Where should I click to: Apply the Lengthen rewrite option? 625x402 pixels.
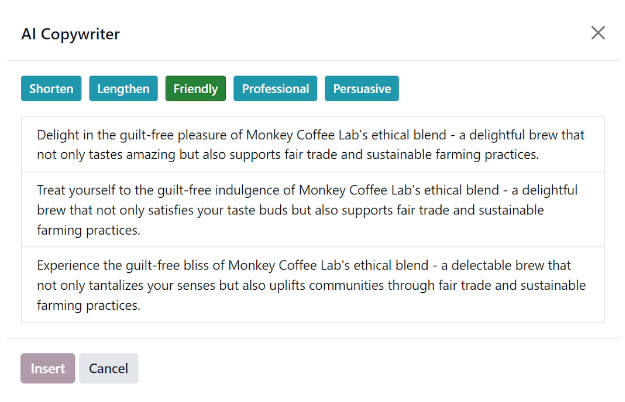click(123, 88)
